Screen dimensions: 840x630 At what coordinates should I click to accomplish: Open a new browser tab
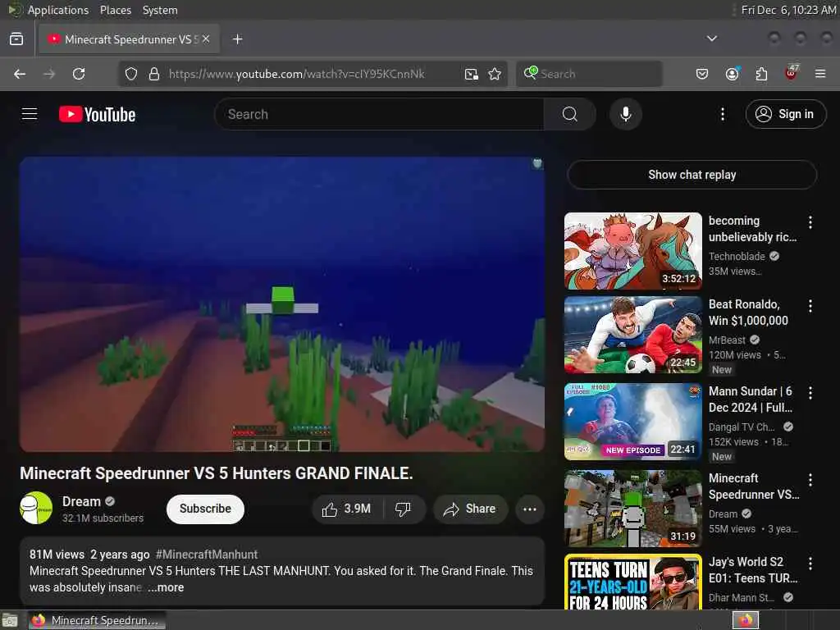[x=237, y=39]
